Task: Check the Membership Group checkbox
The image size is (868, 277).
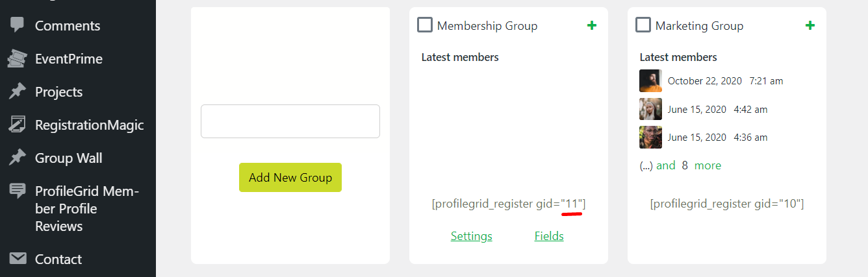Action: (x=425, y=25)
